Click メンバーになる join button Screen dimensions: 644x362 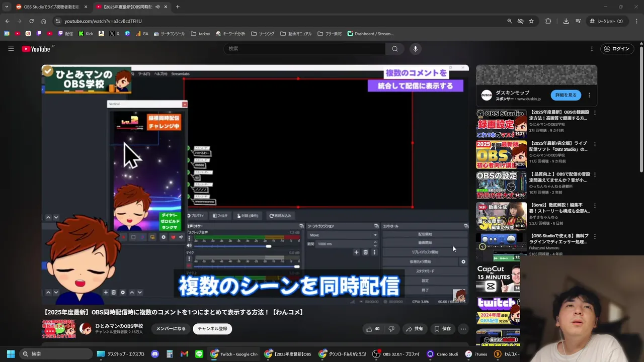[x=171, y=329]
